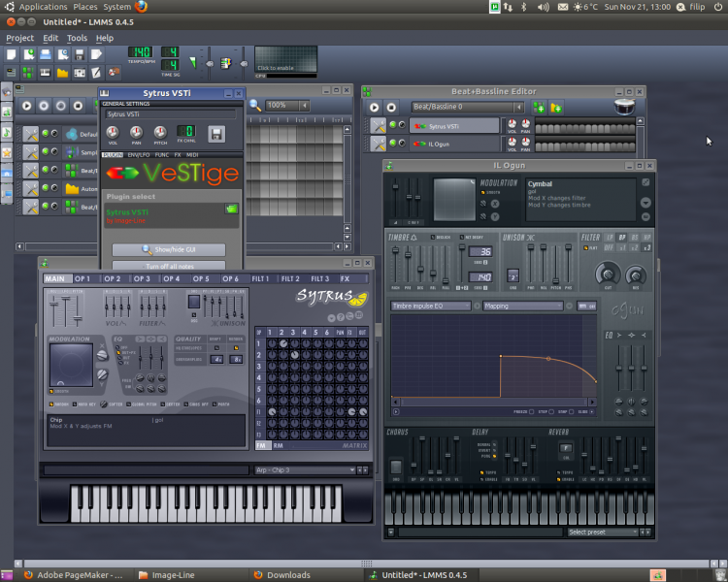The height and width of the screenshot is (582, 728).
Task: Click the Song Editor magnifier zoom icon
Action: click(x=255, y=106)
